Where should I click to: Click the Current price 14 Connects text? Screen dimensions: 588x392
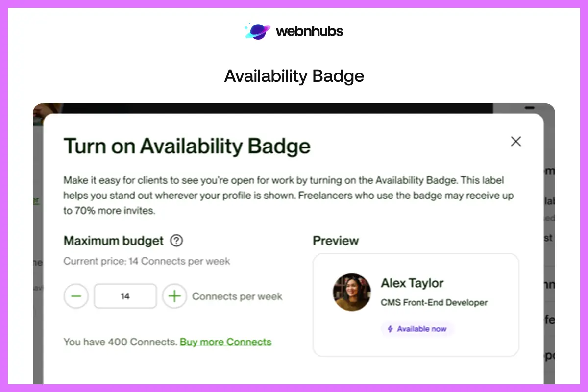click(x=147, y=261)
